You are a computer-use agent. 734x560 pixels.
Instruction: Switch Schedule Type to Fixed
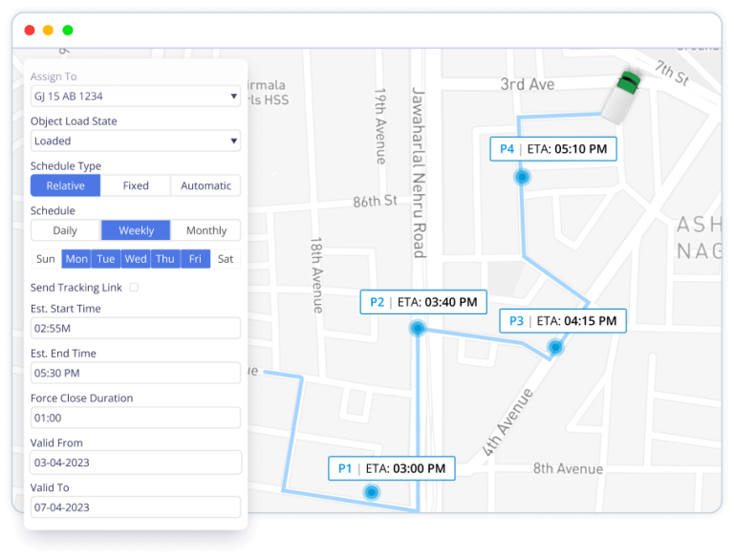(136, 185)
